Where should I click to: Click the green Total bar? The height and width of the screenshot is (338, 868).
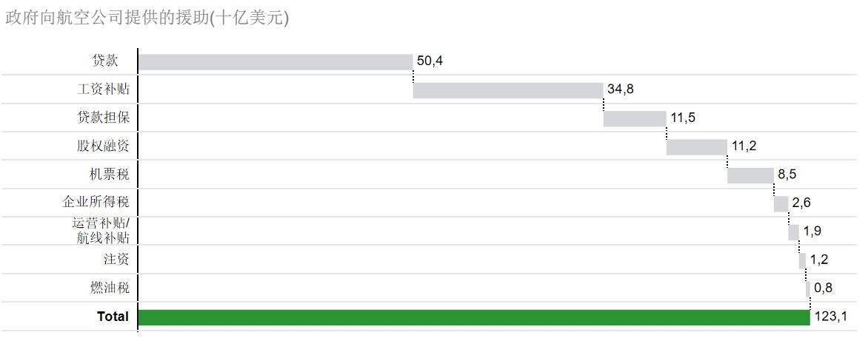pyautogui.click(x=474, y=317)
